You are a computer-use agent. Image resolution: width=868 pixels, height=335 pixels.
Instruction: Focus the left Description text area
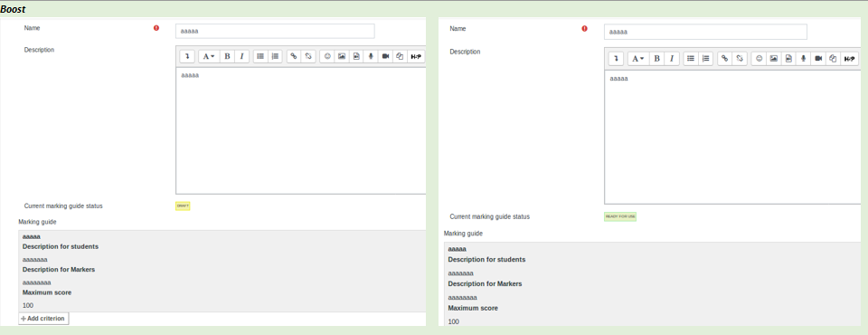point(300,130)
